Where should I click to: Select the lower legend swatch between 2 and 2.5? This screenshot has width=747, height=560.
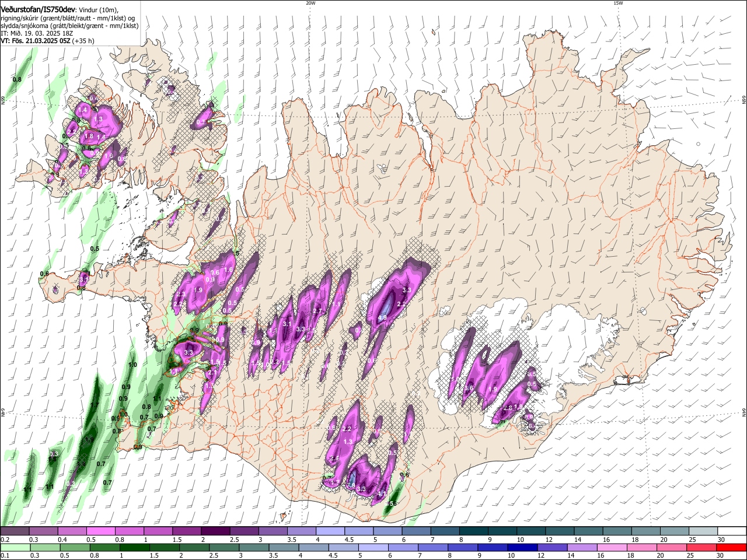click(194, 547)
